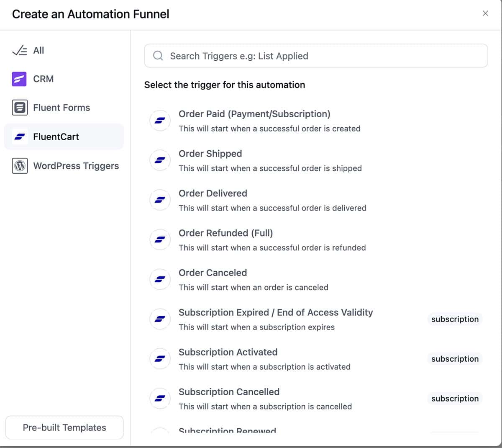Click 'This will start when a subscription expires'
502x448 pixels.
click(x=256, y=327)
